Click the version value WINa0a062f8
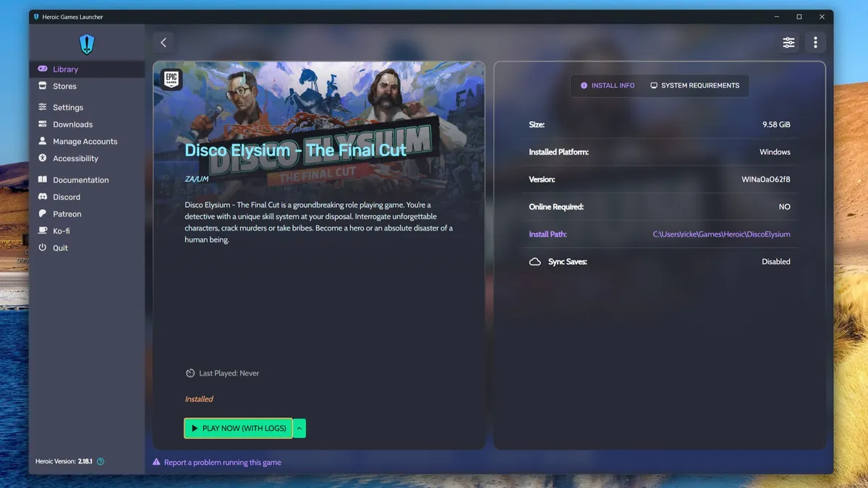Viewport: 868px width, 488px height. pos(766,179)
